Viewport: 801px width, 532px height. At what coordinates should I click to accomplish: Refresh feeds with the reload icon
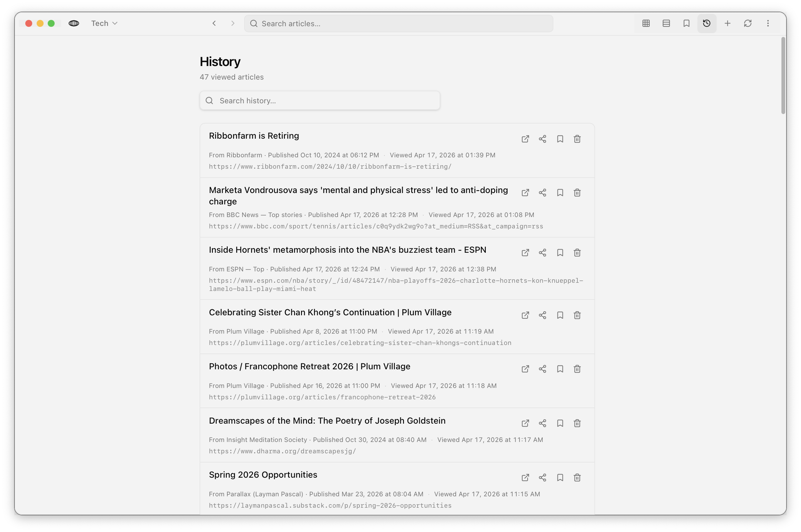(748, 23)
